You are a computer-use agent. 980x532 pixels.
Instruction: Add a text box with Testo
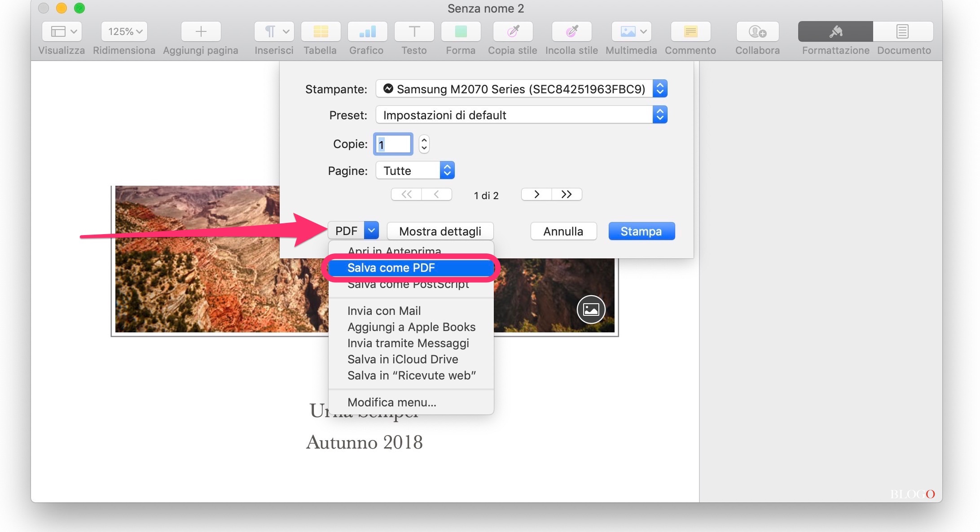tap(414, 31)
